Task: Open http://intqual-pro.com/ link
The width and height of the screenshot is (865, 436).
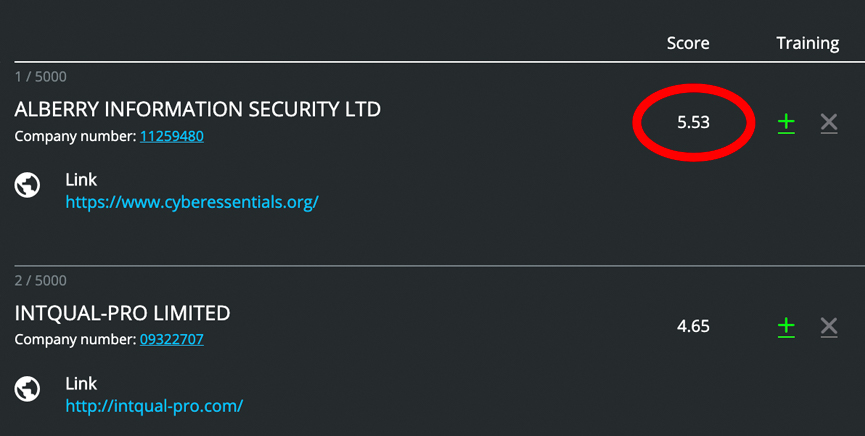Action: (x=154, y=406)
